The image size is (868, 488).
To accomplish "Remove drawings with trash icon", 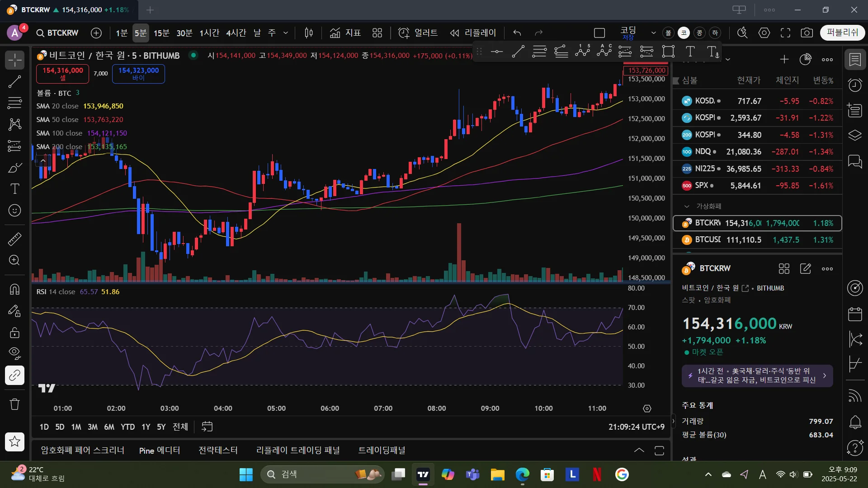I will [14, 404].
